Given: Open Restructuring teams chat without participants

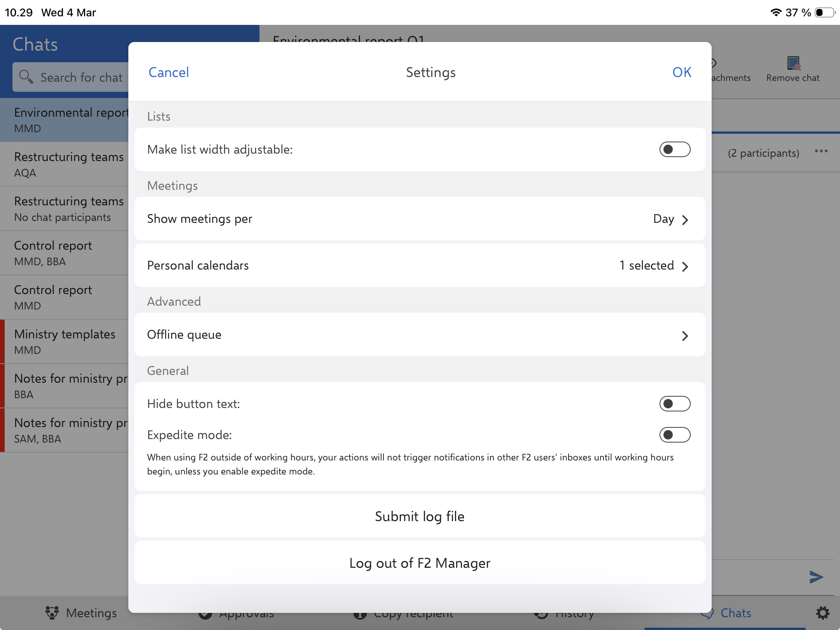Looking at the screenshot, I should tap(64, 208).
